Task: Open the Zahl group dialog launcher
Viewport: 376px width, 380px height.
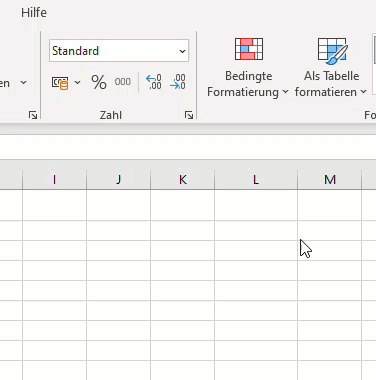Action: coord(189,115)
